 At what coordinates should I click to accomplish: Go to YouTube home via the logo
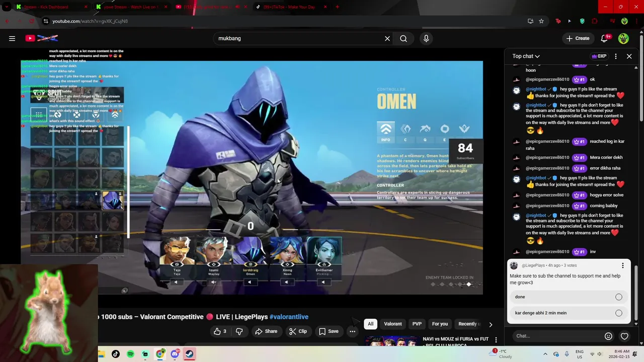point(42,38)
